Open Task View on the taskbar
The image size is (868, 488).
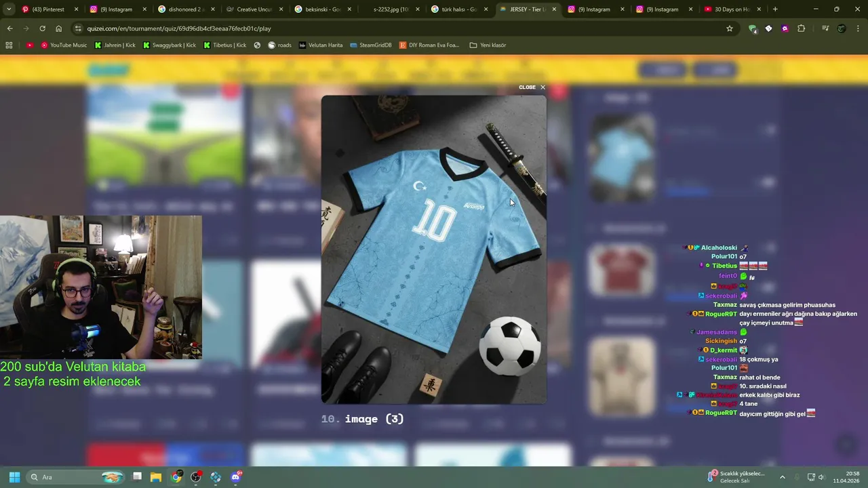pos(136,477)
